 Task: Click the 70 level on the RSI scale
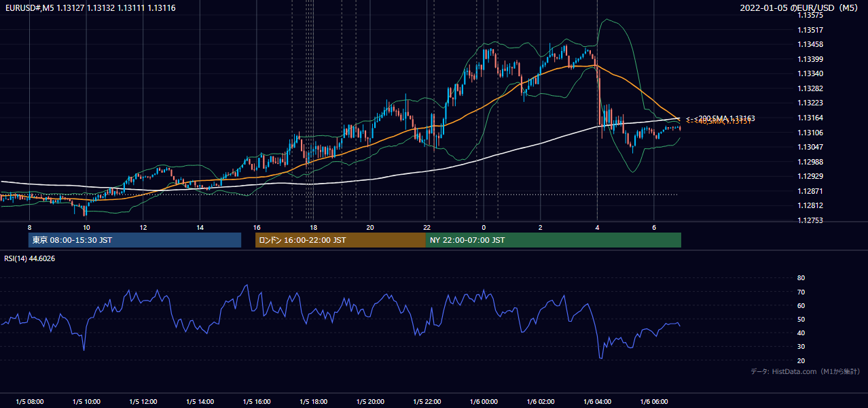coord(801,292)
